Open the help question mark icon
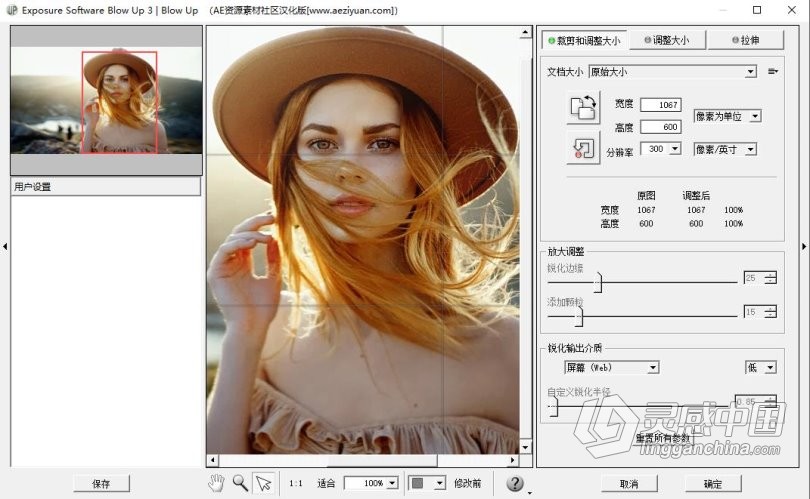This screenshot has width=810, height=499. 515,484
